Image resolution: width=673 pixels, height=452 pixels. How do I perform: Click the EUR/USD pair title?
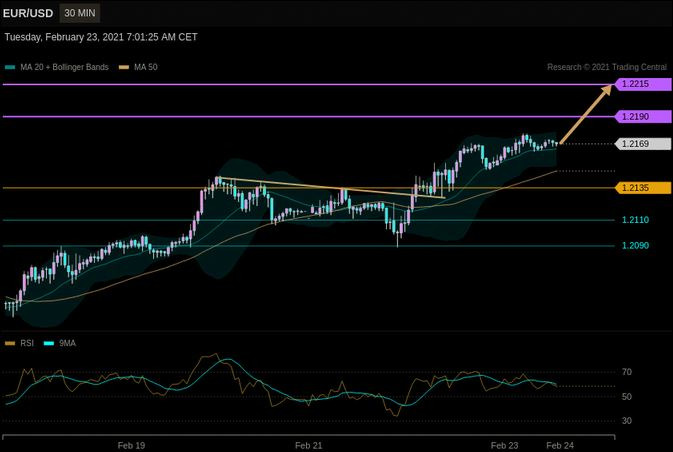coord(28,13)
